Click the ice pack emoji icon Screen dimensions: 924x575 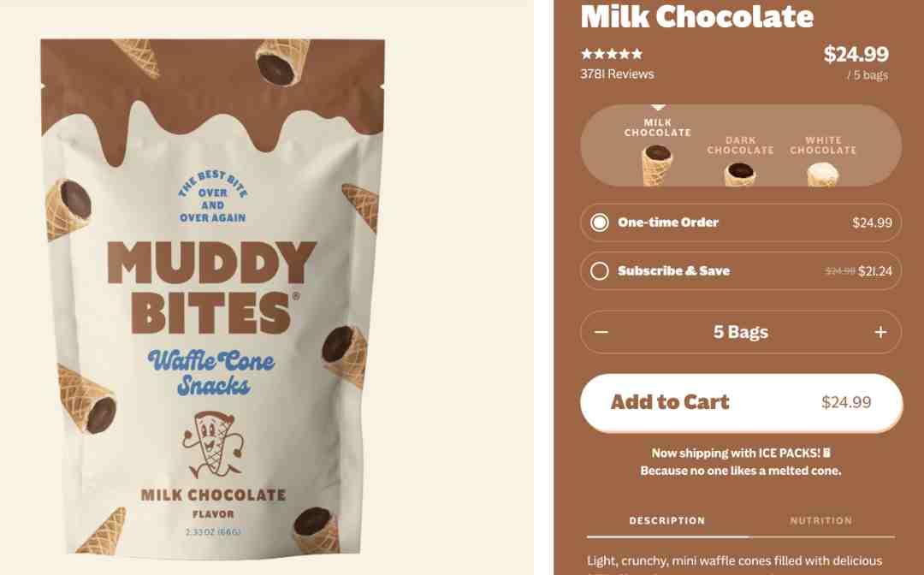coord(826,453)
